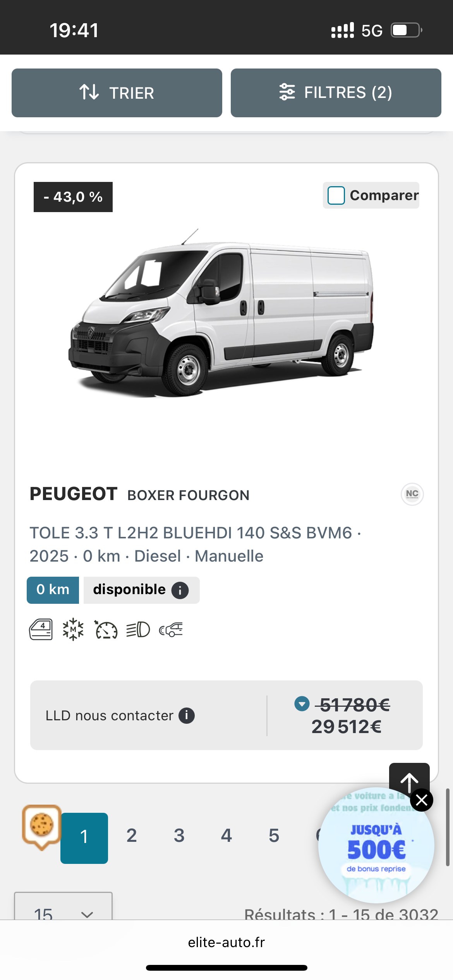This screenshot has width=453, height=980.
Task: Tap the NC emissions badge
Action: (x=412, y=494)
